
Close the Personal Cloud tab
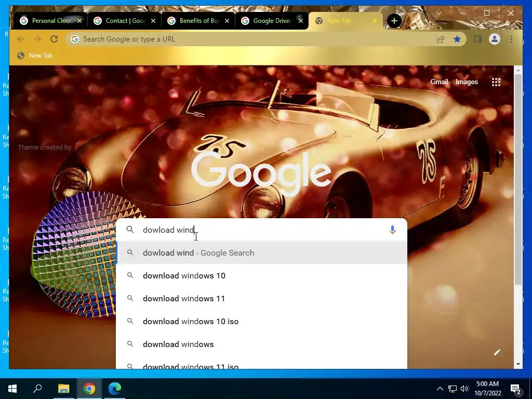[79, 21]
